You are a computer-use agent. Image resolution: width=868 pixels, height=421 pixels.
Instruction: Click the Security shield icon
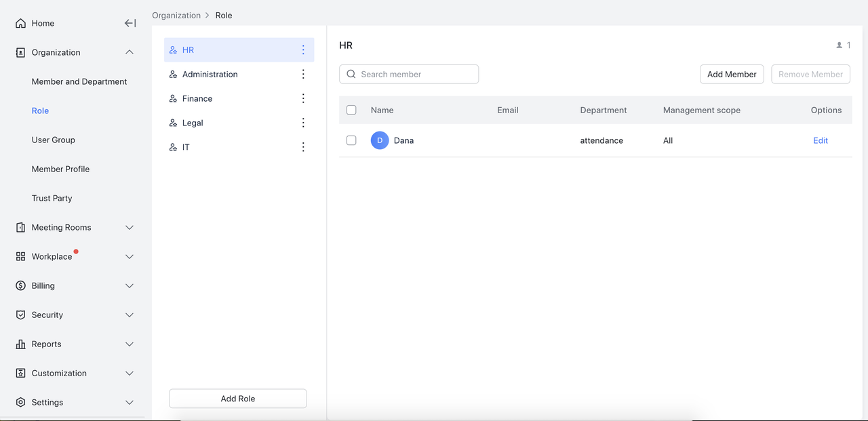click(20, 315)
